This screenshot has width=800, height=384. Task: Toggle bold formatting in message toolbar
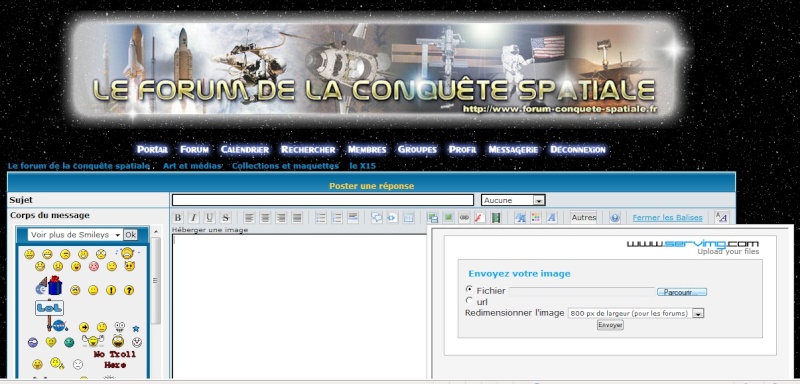(178, 218)
